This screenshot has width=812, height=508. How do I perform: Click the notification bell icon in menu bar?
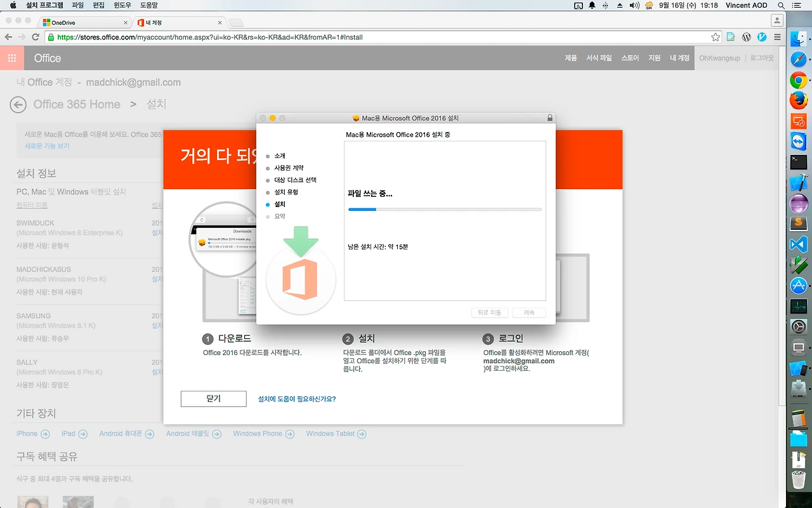[592, 5]
